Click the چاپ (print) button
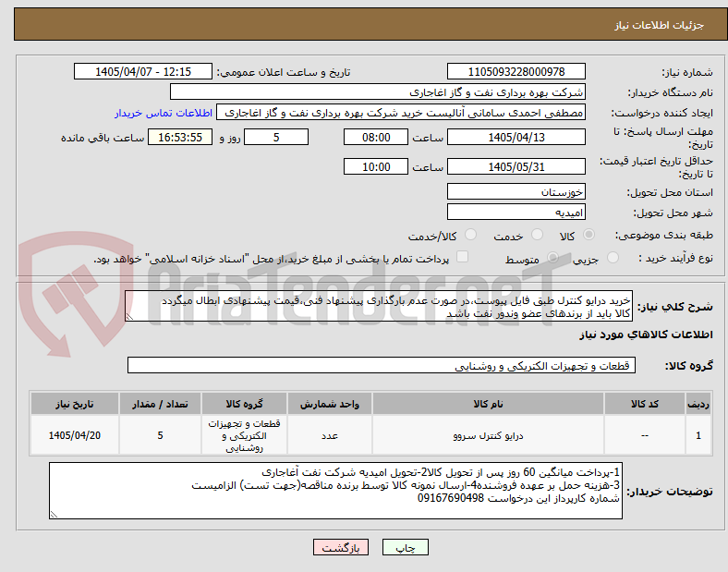 405,547
